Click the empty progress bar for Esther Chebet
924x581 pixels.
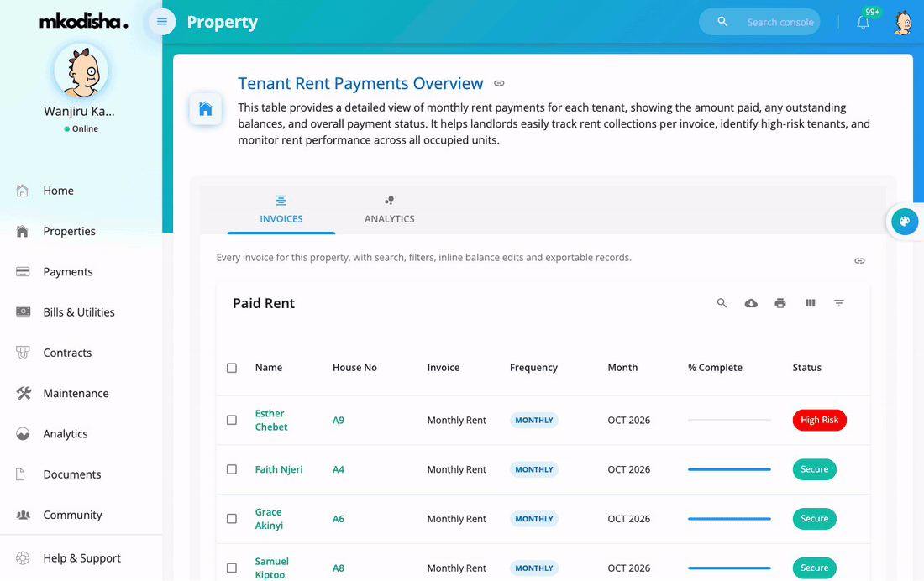pyautogui.click(x=729, y=420)
